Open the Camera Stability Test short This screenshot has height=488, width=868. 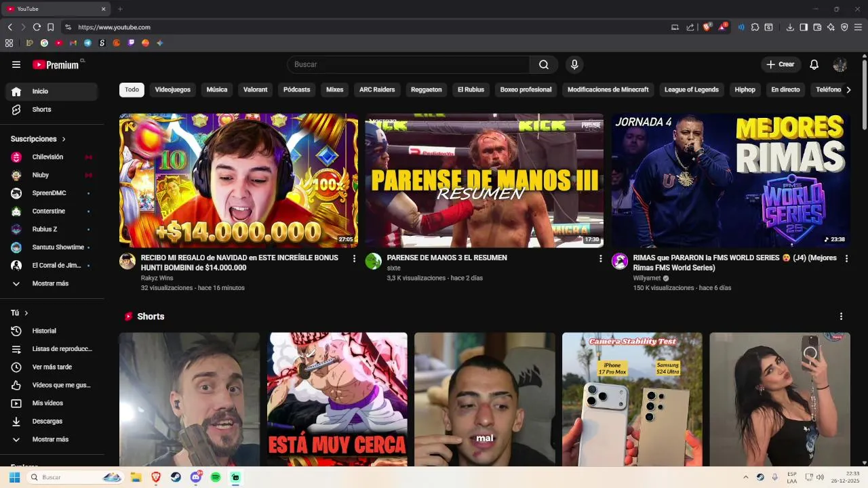[x=632, y=399]
